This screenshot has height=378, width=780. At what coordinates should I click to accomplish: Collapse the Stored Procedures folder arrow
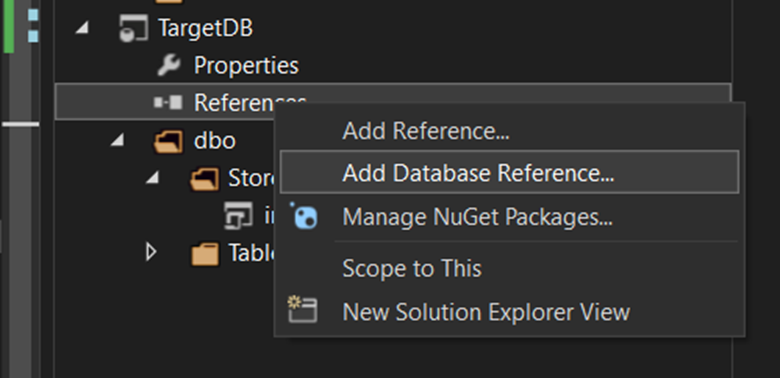pyautogui.click(x=153, y=179)
